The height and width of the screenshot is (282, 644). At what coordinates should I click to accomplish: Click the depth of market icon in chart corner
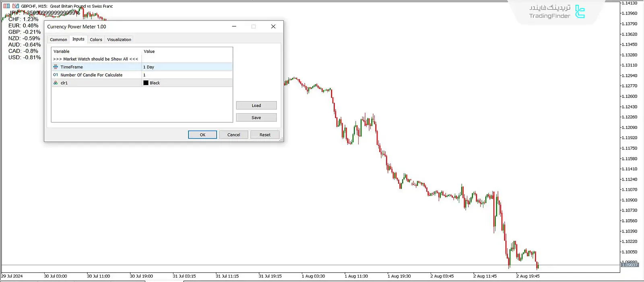click(6, 6)
